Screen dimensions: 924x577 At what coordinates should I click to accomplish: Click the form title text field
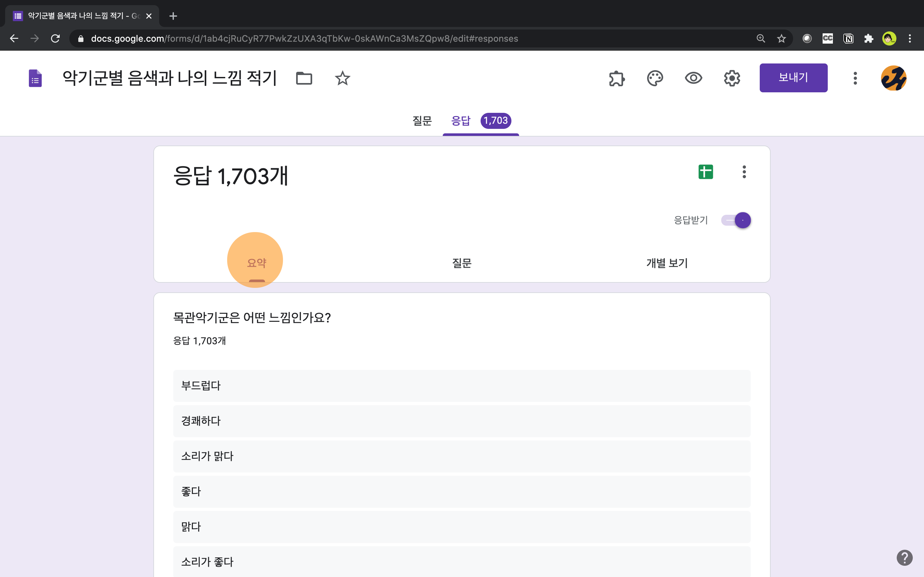[x=169, y=78]
